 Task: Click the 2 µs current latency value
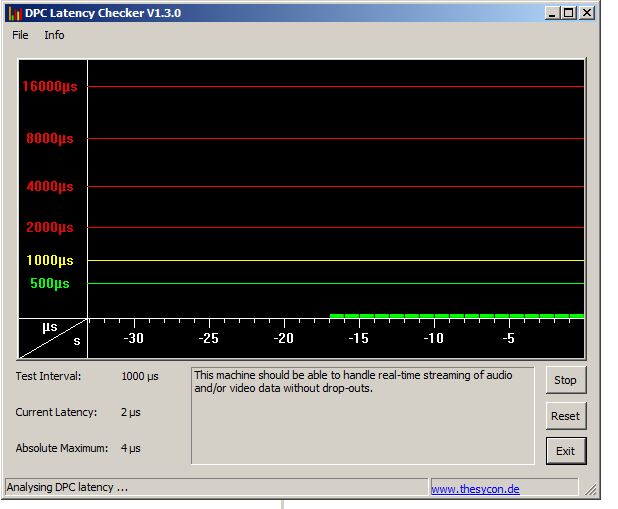130,412
